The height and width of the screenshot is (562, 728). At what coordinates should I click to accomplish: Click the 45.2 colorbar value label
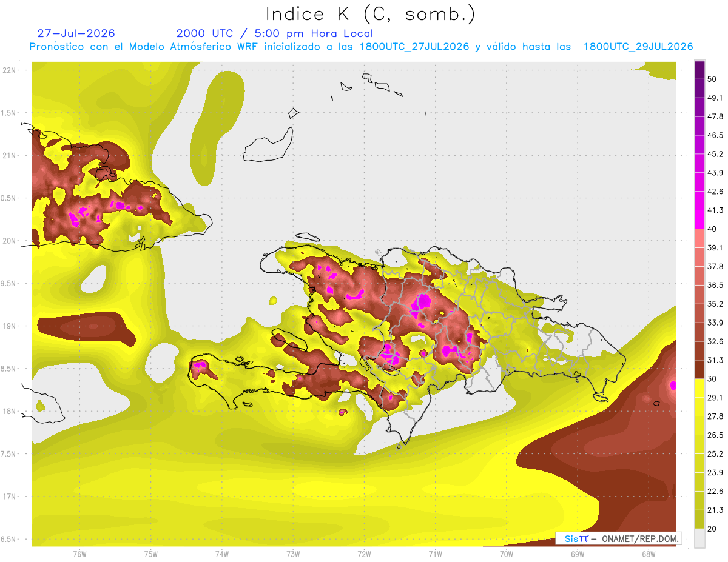point(715,154)
